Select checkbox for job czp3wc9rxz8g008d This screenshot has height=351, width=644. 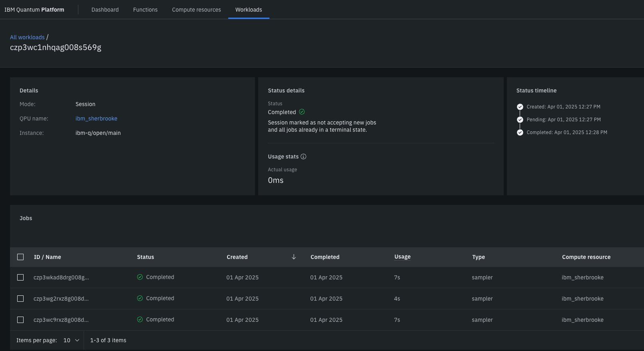click(20, 320)
